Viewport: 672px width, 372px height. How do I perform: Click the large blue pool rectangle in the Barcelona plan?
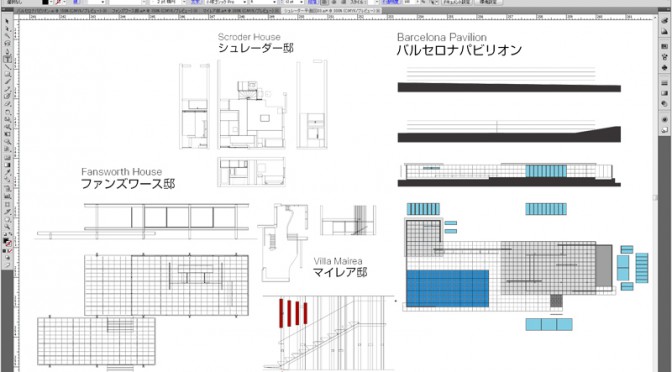(447, 288)
